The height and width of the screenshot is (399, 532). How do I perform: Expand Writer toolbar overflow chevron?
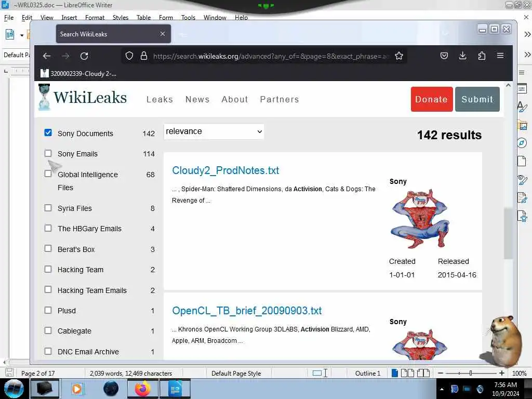tap(527, 34)
